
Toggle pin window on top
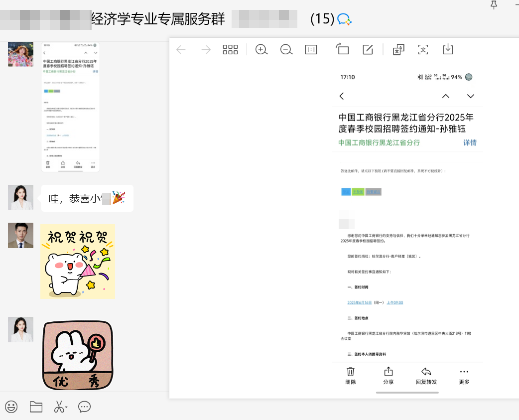click(x=494, y=5)
